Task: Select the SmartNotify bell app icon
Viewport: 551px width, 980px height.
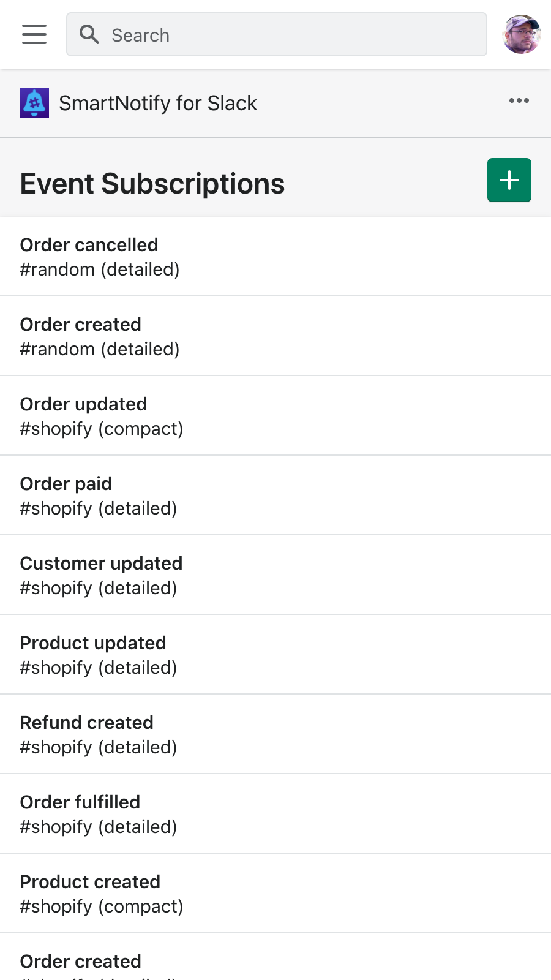Action: [x=34, y=103]
